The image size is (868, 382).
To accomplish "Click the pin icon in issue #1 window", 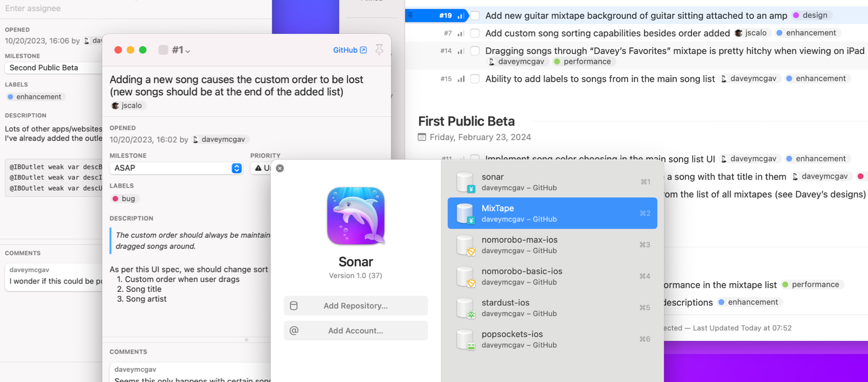I will [380, 50].
